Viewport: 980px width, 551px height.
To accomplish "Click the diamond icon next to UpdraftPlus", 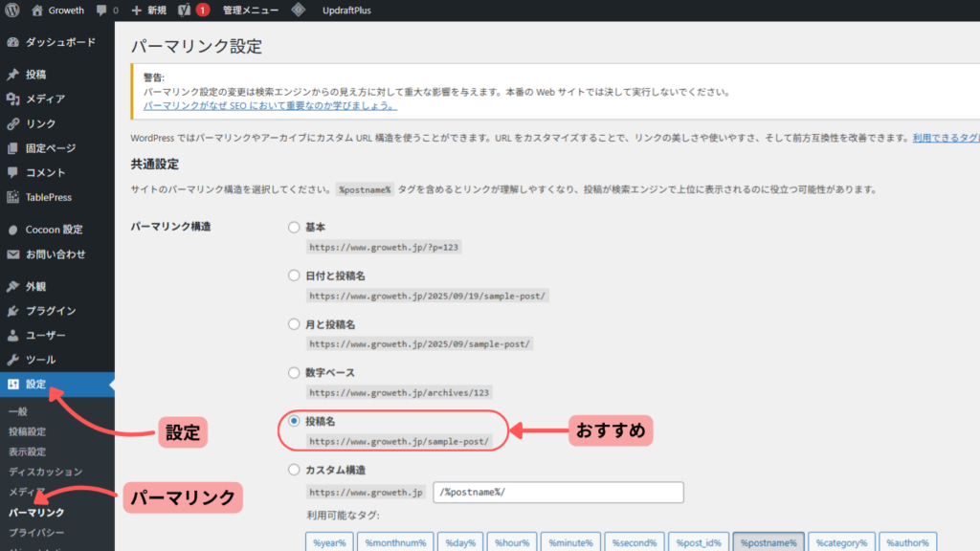I will coord(299,11).
